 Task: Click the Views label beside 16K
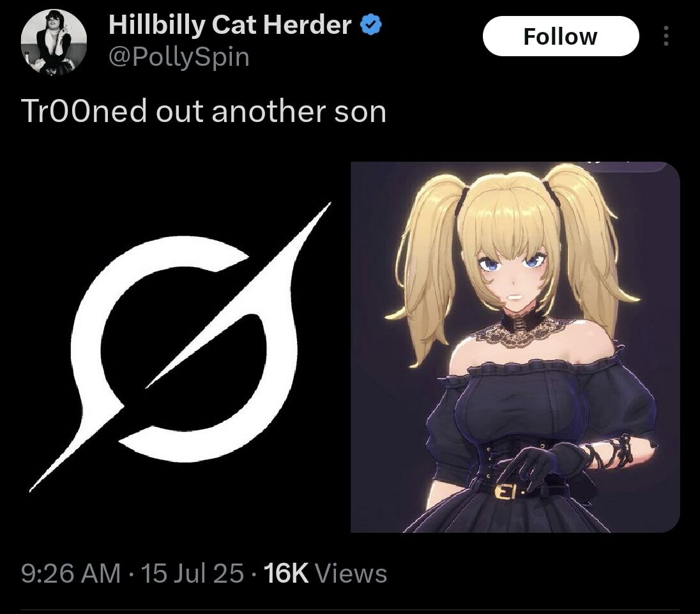tap(351, 573)
